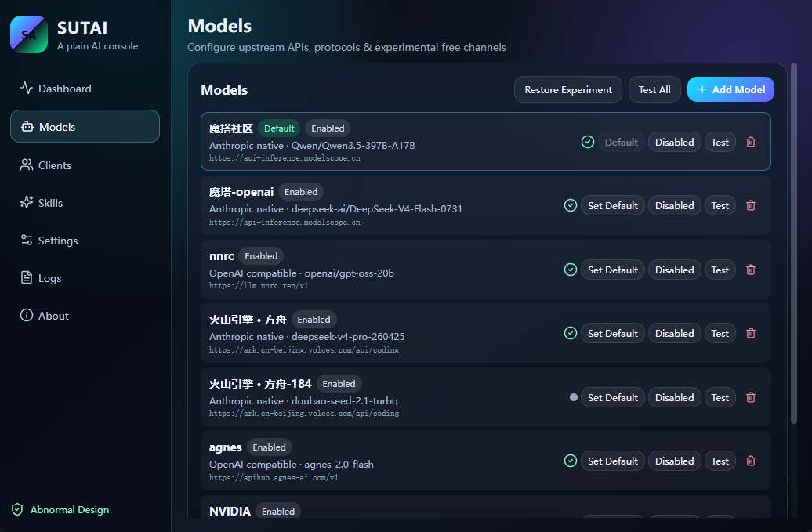Test the 魔搭-openai model
Image resolution: width=812 pixels, height=532 pixels.
click(x=720, y=205)
